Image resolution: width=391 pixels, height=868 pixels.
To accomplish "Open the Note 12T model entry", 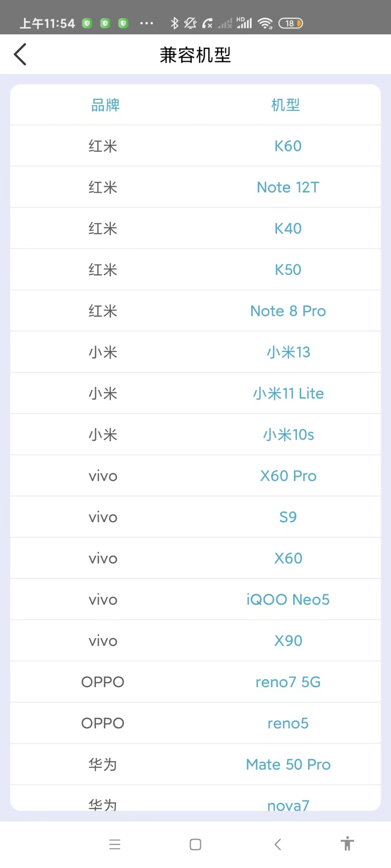I will tap(288, 187).
